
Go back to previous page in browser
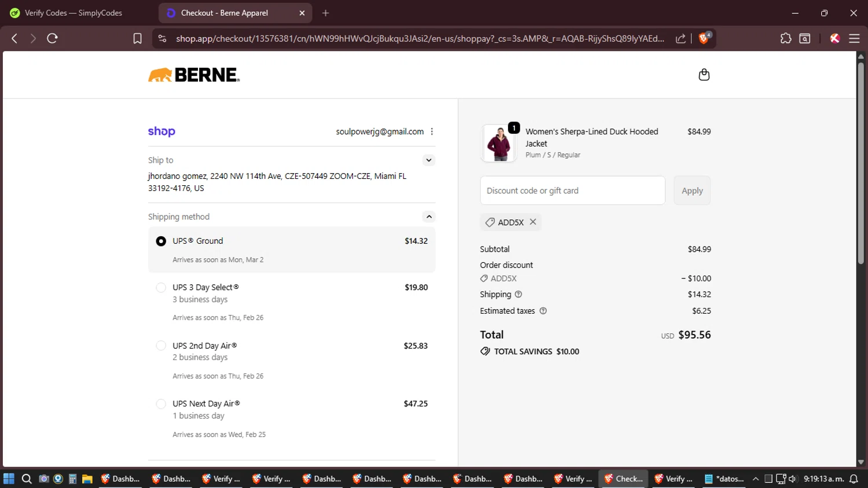point(14,38)
